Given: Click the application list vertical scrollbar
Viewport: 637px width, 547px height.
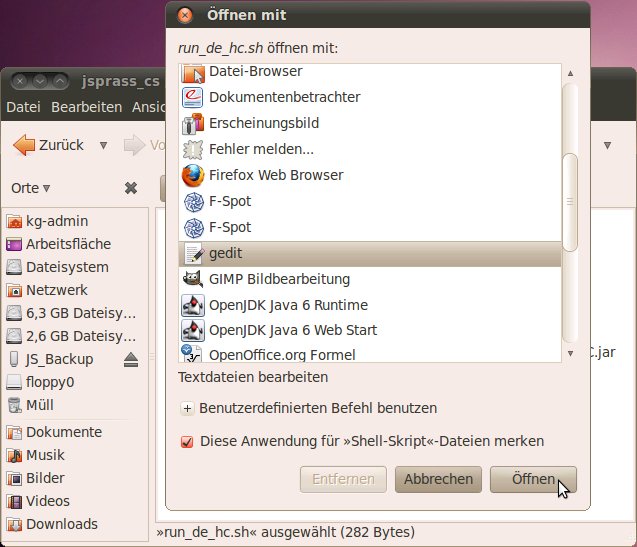Looking at the screenshot, I should point(570,200).
